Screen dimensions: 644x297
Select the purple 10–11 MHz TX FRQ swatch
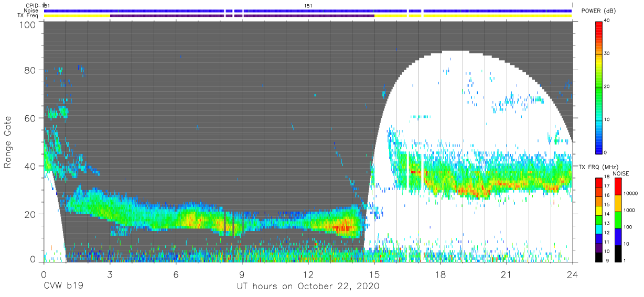pyautogui.click(x=599, y=247)
